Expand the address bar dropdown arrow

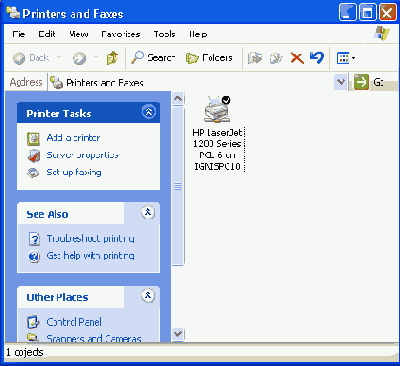point(341,82)
